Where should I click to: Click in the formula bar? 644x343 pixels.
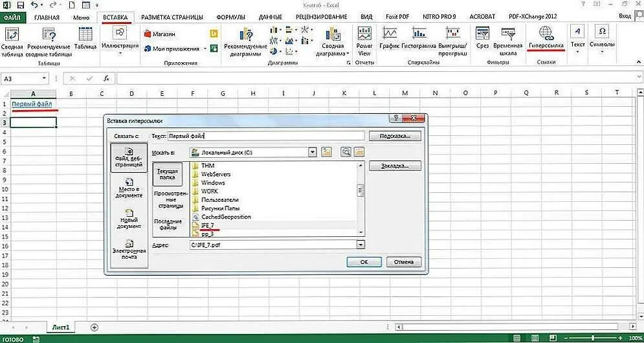tap(376, 78)
